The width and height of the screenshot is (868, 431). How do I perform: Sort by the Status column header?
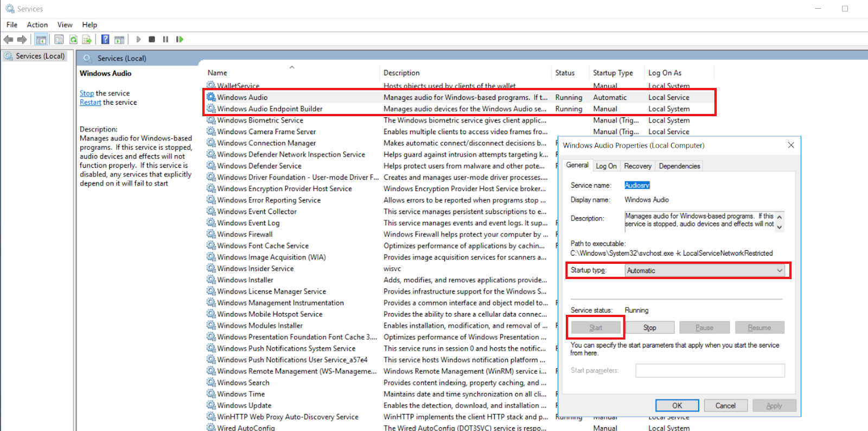(x=570, y=73)
